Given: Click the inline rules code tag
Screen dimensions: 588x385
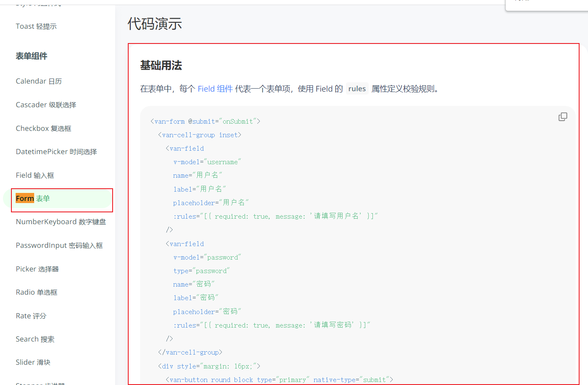Looking at the screenshot, I should tap(357, 89).
